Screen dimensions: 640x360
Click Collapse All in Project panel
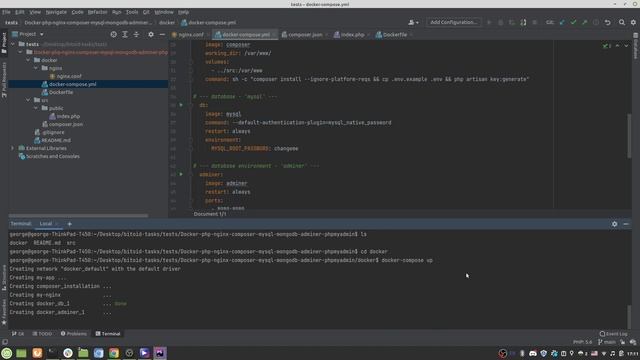(x=136, y=35)
